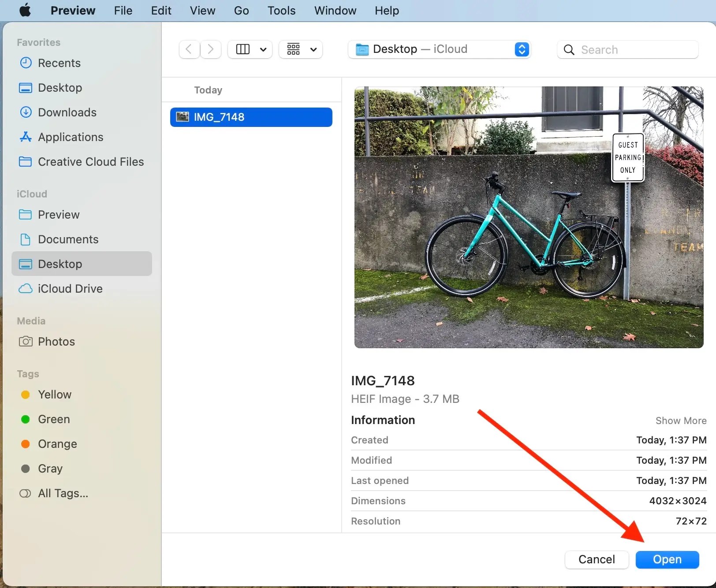This screenshot has height=588, width=716.
Task: Select Downloads in the sidebar
Action: pos(82,112)
